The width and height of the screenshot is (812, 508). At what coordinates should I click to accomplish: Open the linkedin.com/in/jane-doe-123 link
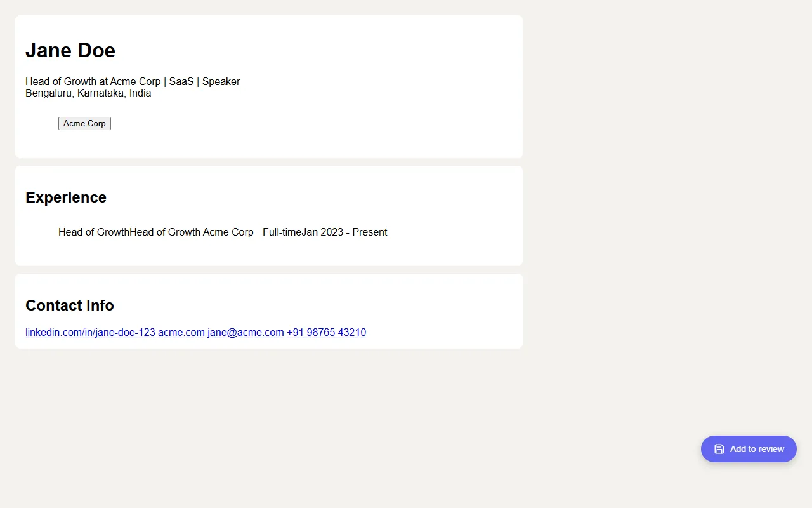[x=90, y=332]
